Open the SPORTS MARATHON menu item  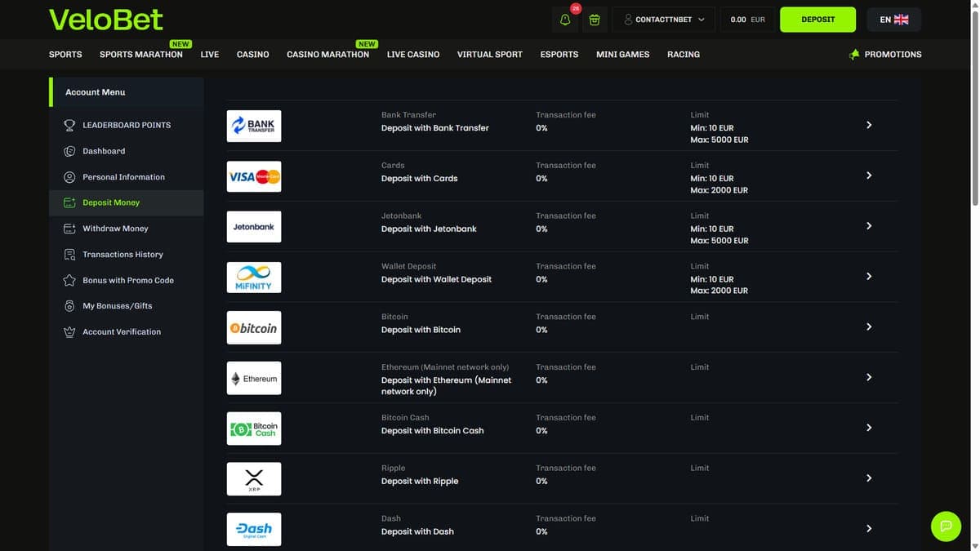(141, 55)
